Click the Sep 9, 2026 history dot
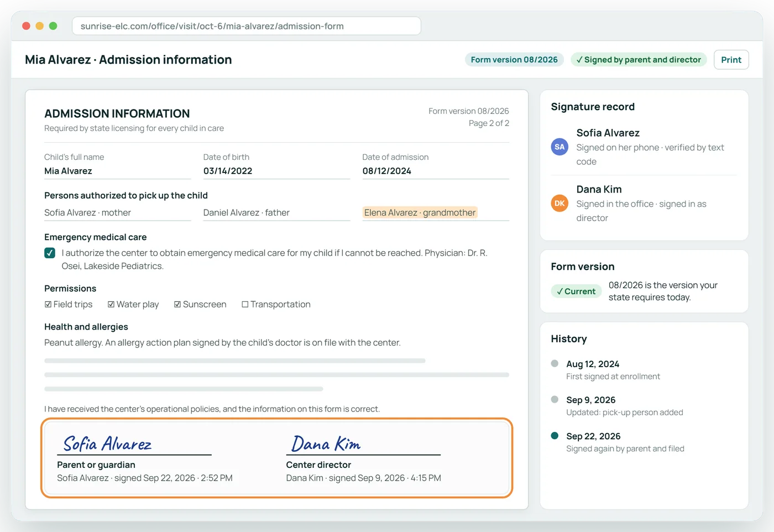The width and height of the screenshot is (774, 532). [555, 399]
